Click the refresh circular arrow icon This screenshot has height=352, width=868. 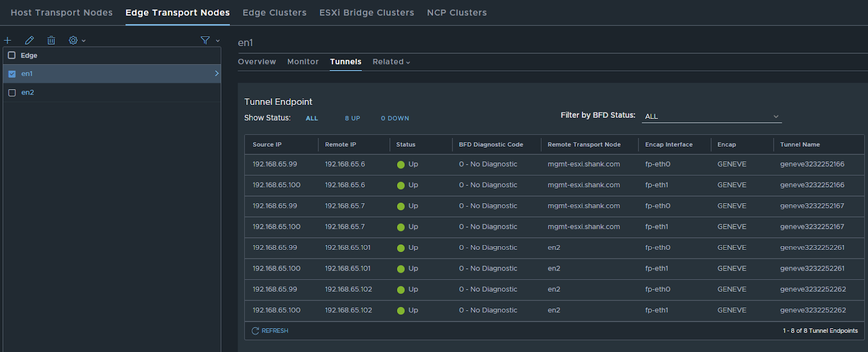pyautogui.click(x=255, y=331)
